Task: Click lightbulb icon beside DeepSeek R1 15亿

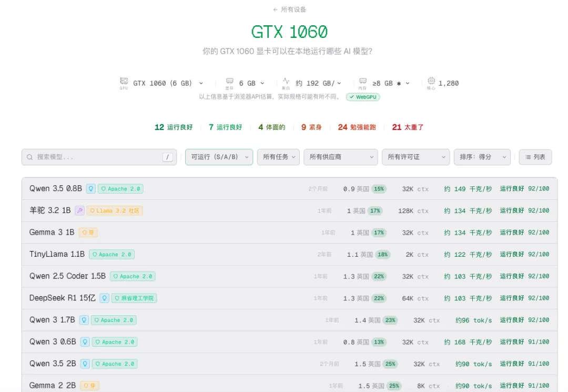Action: [104, 298]
